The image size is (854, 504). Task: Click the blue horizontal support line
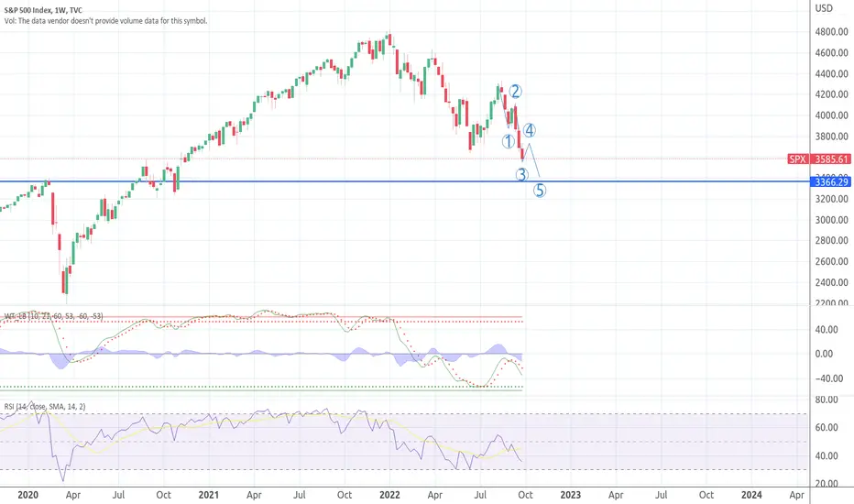click(405, 181)
